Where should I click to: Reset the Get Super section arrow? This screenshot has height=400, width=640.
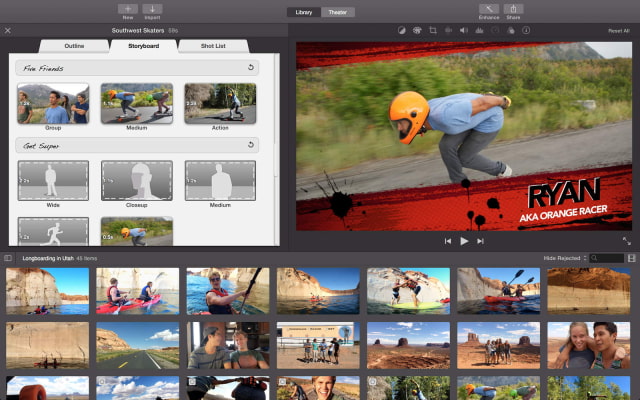[x=251, y=145]
